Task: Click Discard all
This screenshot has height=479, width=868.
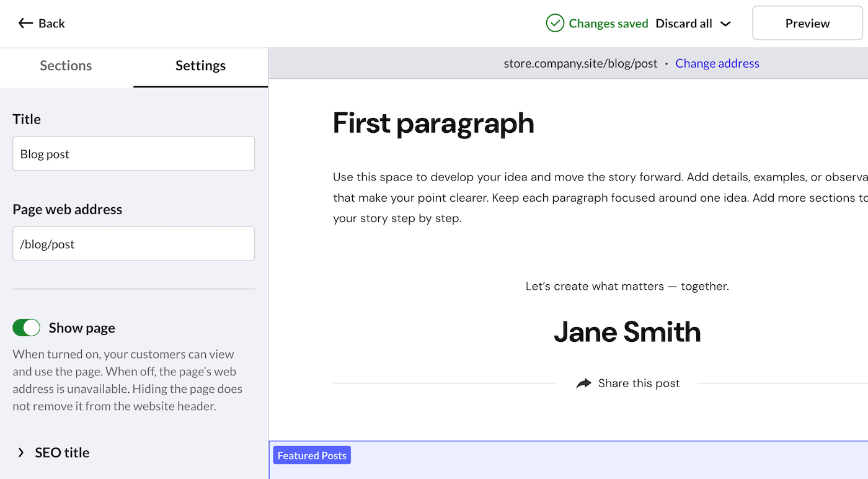Action: click(684, 24)
